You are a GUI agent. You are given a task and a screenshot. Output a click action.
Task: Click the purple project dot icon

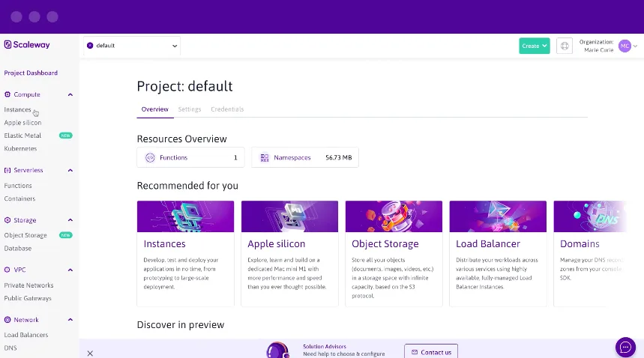point(90,46)
